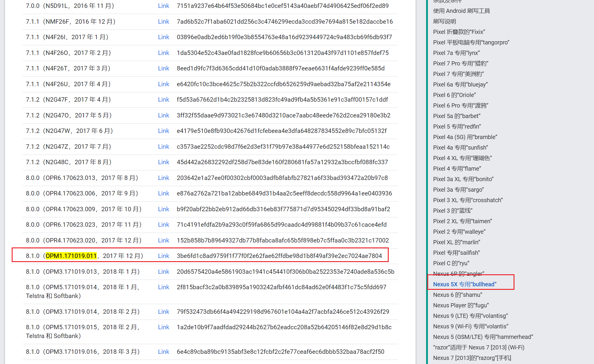Open the Link for 7.1.2 N2G48C
The image size is (594, 364).
[x=163, y=162]
